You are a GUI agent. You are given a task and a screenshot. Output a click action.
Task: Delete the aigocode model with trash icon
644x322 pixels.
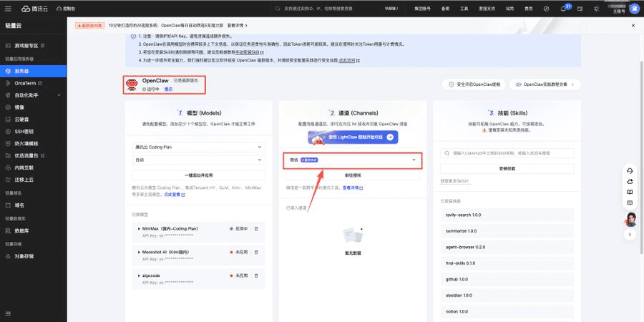pyautogui.click(x=256, y=275)
